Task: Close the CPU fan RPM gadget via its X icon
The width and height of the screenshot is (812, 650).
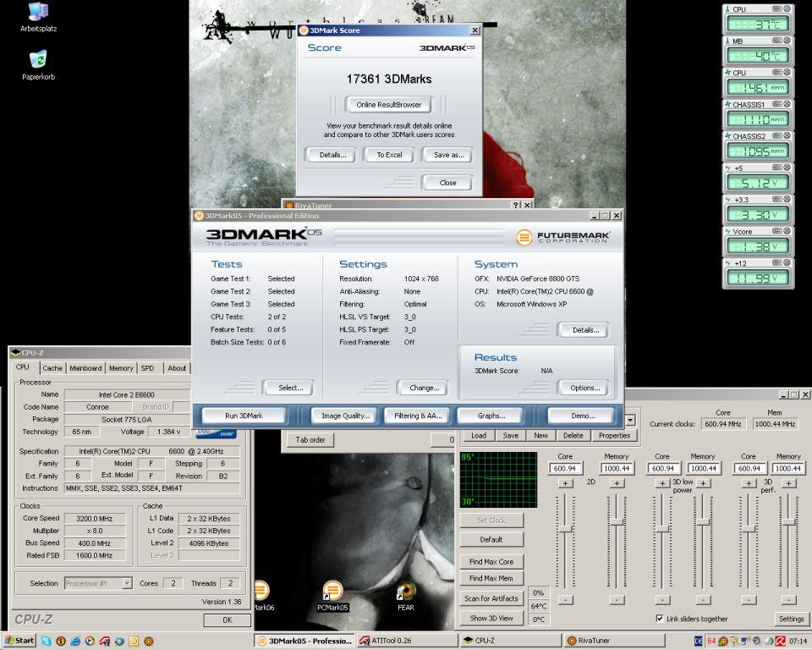Action: [x=787, y=72]
